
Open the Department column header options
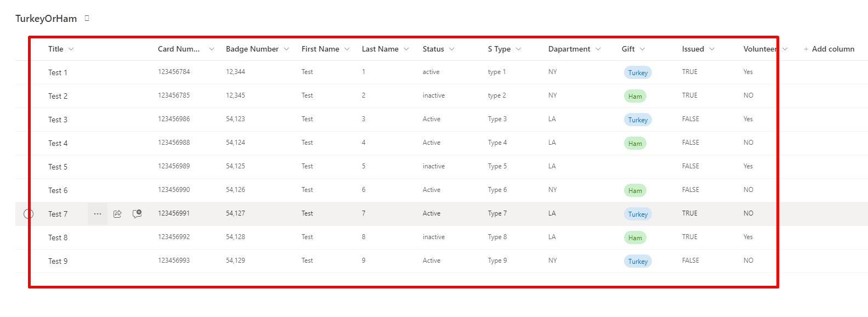coord(598,49)
